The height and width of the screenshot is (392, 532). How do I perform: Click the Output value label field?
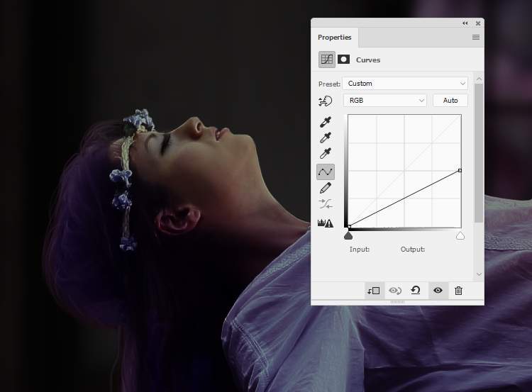tap(413, 250)
